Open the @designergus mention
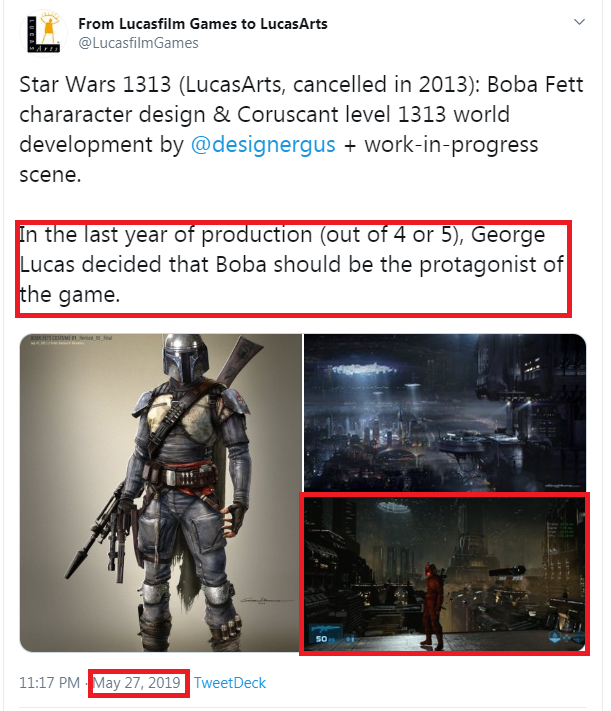Image resolution: width=611 pixels, height=711 pixels. click(263, 145)
